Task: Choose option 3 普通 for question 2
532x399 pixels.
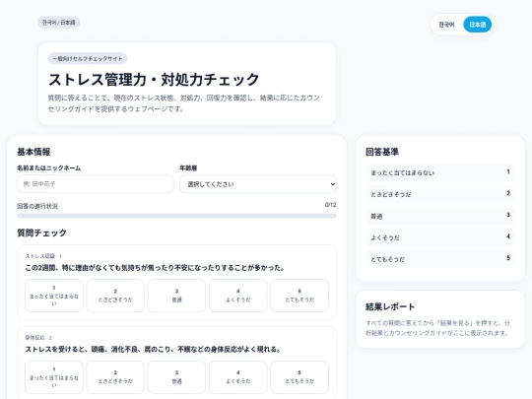Action: (x=176, y=377)
